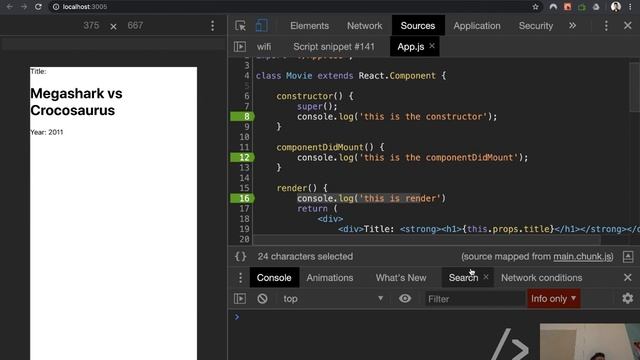Click the show coverage icon in status bar
Image resolution: width=640 pixels, height=360 pixels.
click(x=628, y=256)
